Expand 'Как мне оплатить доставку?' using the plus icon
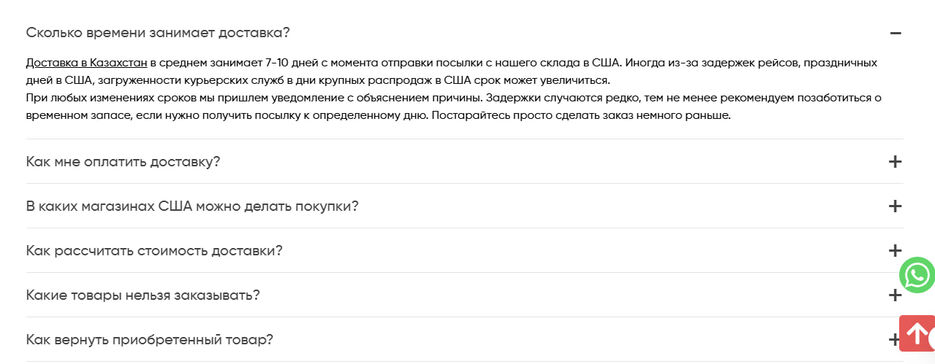This screenshot has height=364, width=935. (x=895, y=162)
